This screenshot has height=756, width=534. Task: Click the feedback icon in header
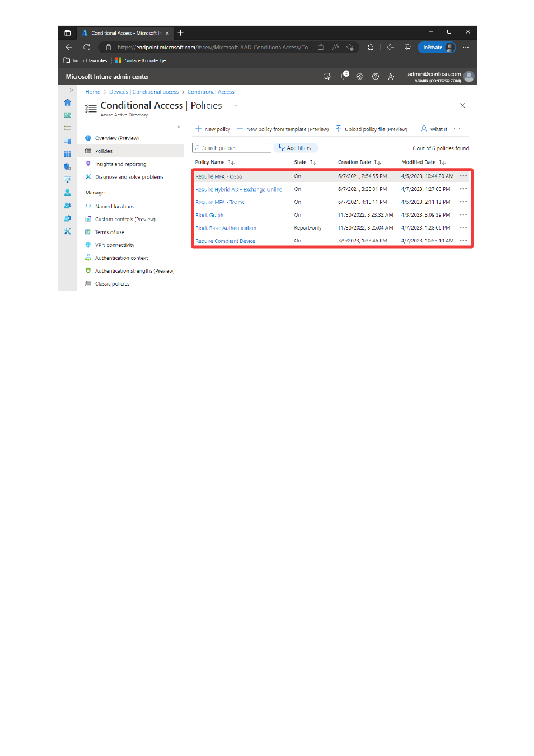[392, 76]
